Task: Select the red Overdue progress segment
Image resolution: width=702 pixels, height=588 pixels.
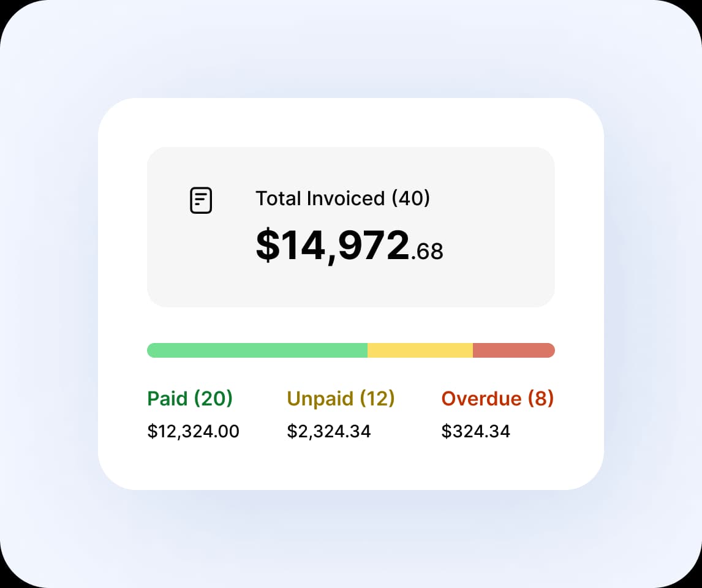Action: (x=513, y=350)
